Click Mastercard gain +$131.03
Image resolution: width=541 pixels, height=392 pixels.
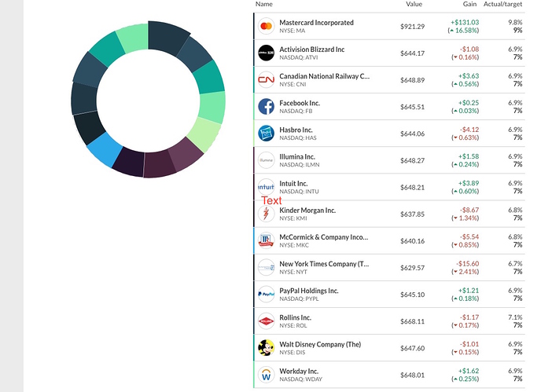(x=465, y=23)
